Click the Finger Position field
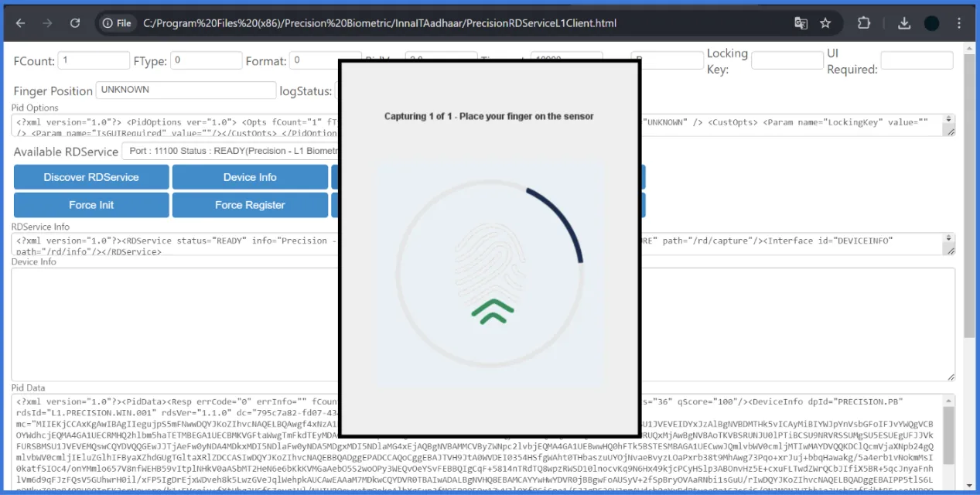The height and width of the screenshot is (495, 980). pos(186,90)
